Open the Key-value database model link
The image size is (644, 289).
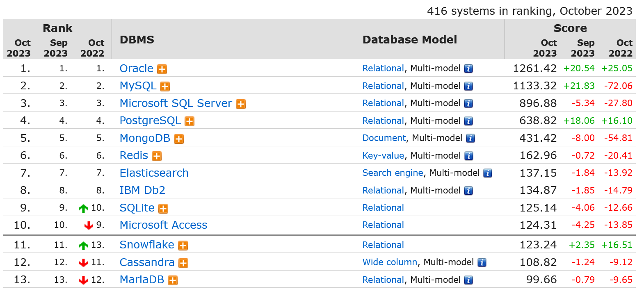[x=383, y=156]
